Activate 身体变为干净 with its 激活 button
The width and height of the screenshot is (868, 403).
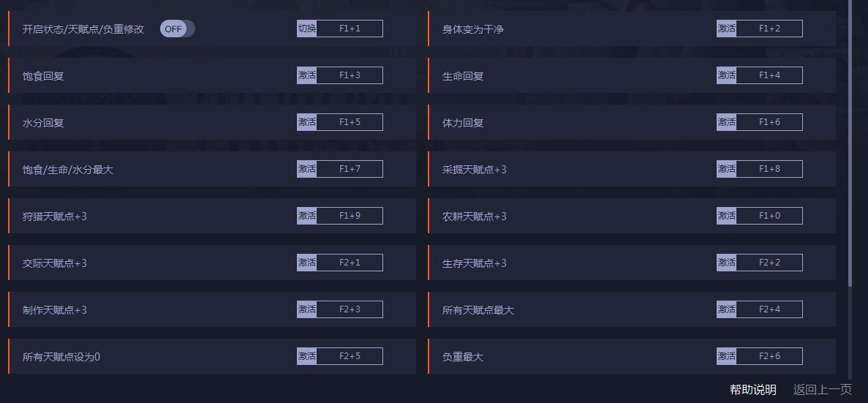pos(726,29)
